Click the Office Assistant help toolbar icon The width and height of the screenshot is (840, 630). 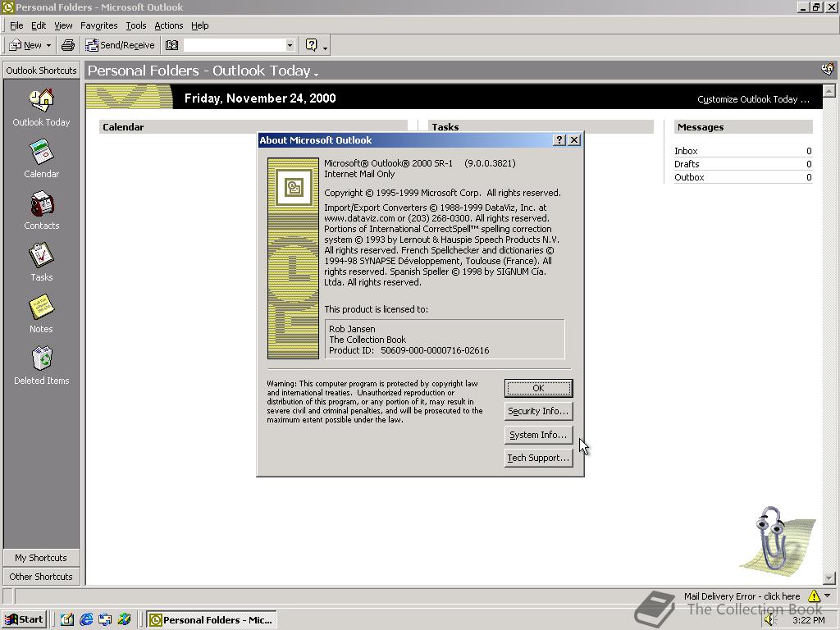pyautogui.click(x=311, y=46)
